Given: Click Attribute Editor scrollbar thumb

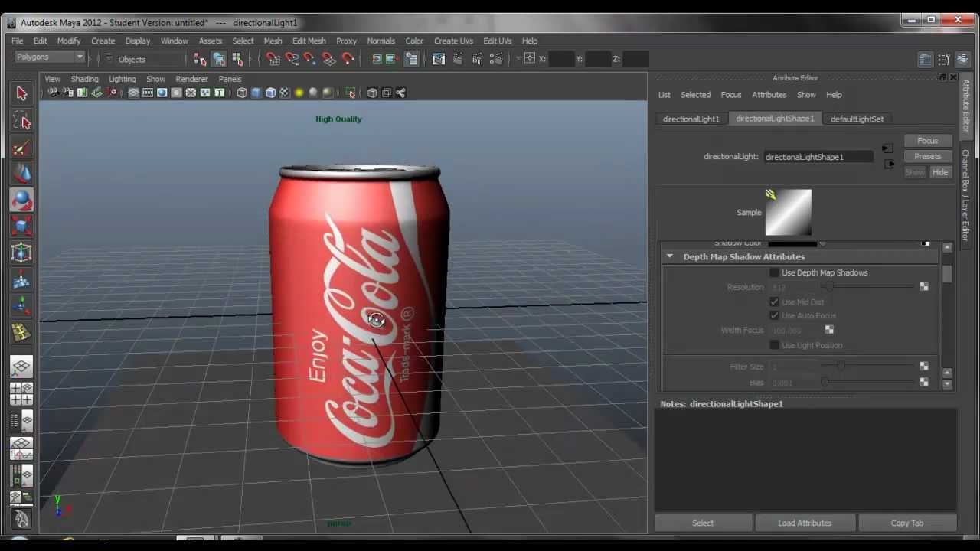Looking at the screenshot, I should 947,274.
